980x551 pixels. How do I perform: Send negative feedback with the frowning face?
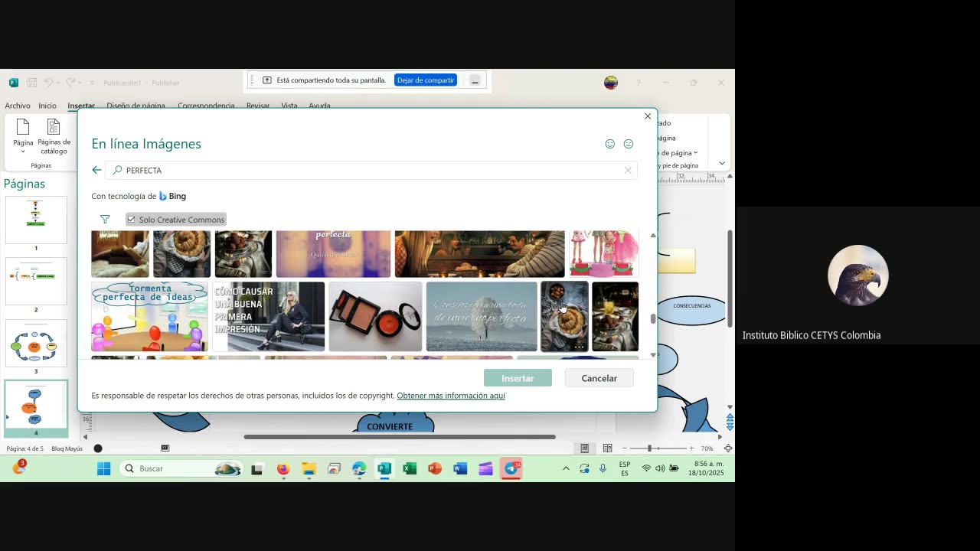629,144
